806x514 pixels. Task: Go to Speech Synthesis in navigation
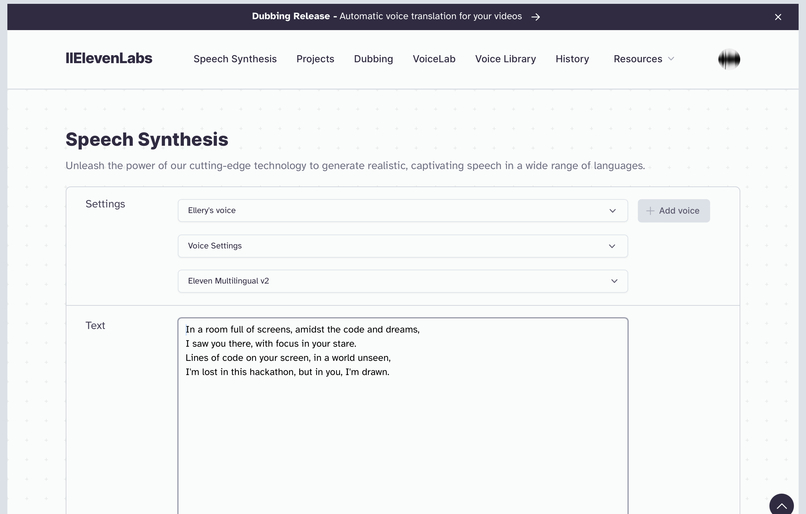pyautogui.click(x=235, y=59)
